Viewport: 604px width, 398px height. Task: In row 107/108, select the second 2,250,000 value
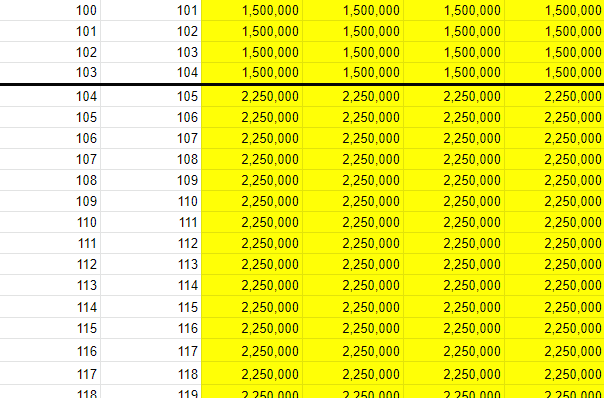353,159
